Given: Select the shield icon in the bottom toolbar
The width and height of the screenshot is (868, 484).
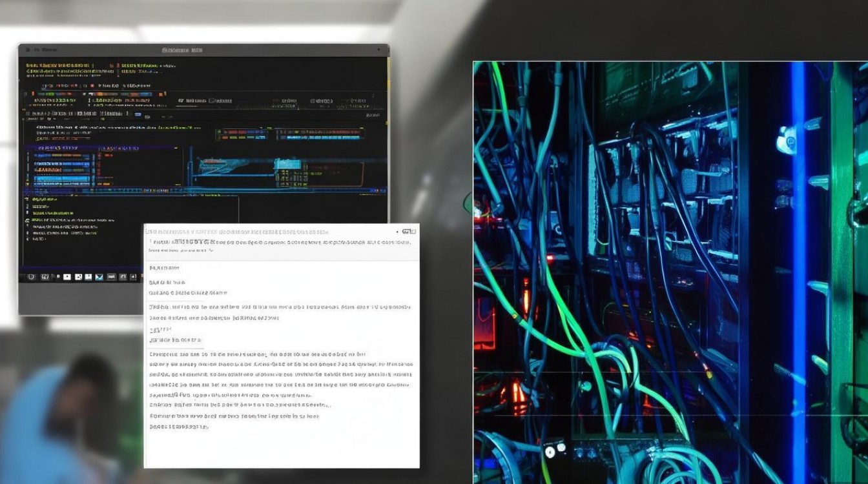Looking at the screenshot, I should 32,277.
